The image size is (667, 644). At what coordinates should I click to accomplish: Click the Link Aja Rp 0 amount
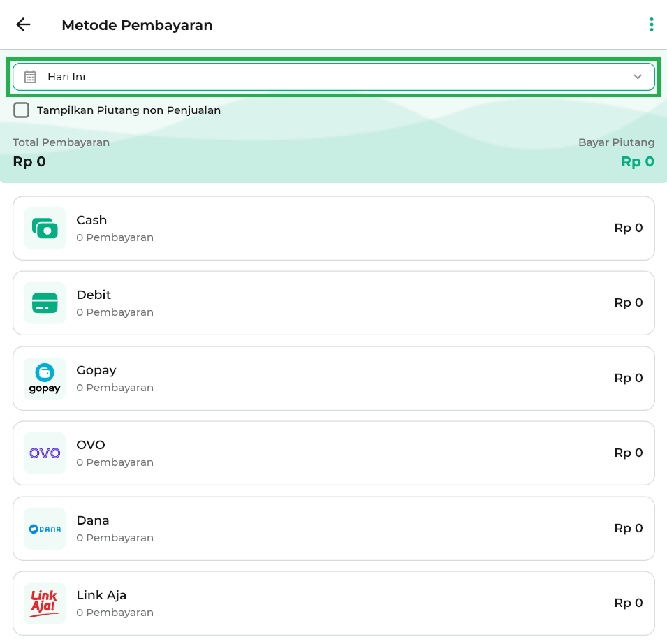coord(628,603)
